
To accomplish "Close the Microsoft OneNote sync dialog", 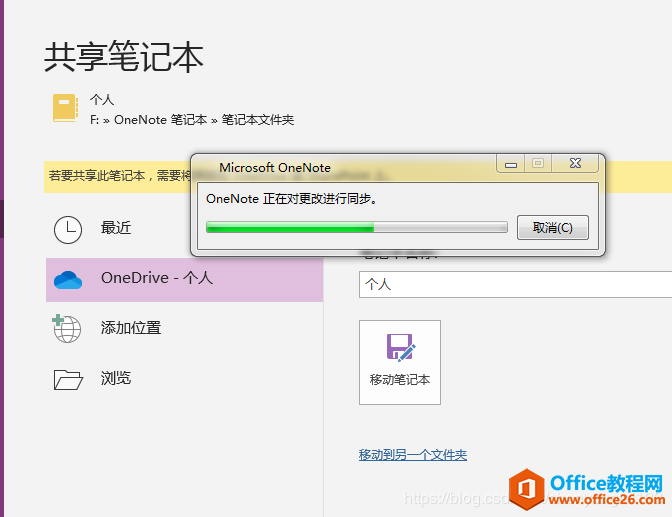I will (575, 163).
